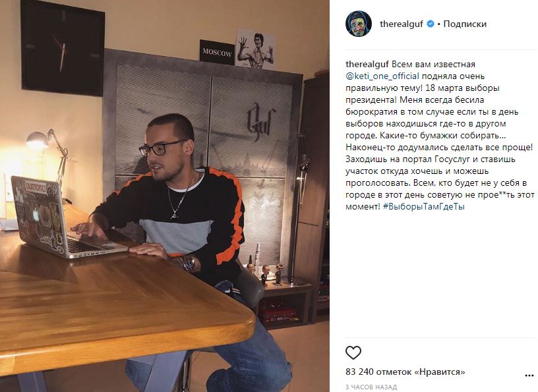Click the blue verified badge
The height and width of the screenshot is (392, 538).
(431, 24)
